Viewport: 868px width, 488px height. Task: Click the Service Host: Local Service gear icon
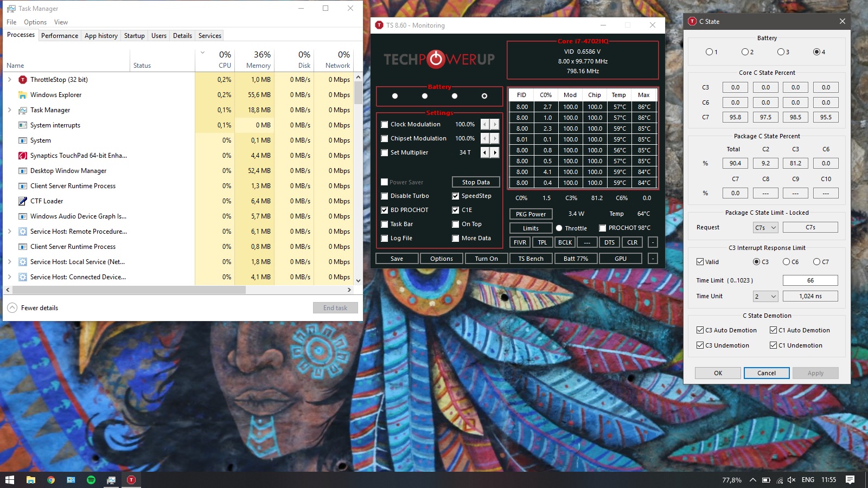coord(23,262)
